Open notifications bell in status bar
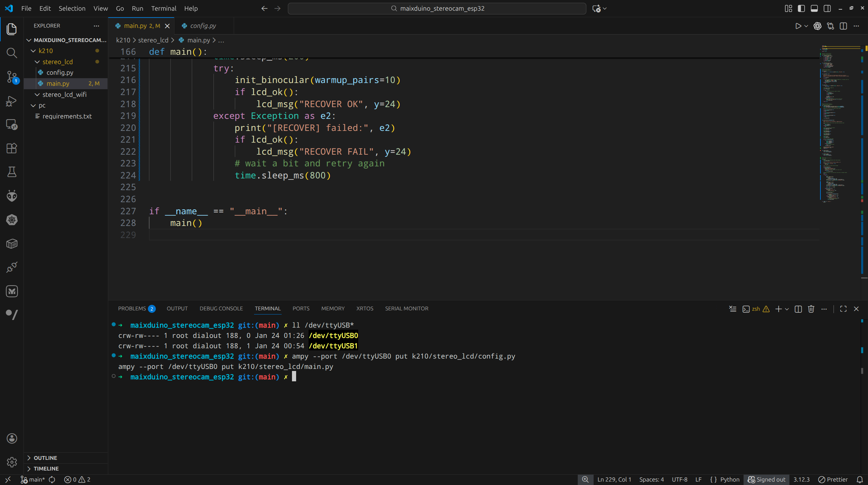The height and width of the screenshot is (485, 868). pyautogui.click(x=860, y=479)
